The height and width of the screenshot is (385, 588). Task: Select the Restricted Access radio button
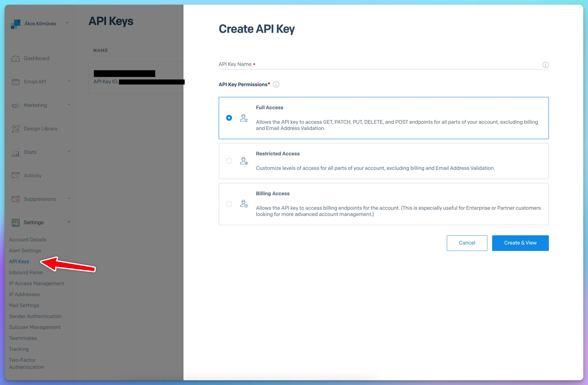tap(229, 161)
